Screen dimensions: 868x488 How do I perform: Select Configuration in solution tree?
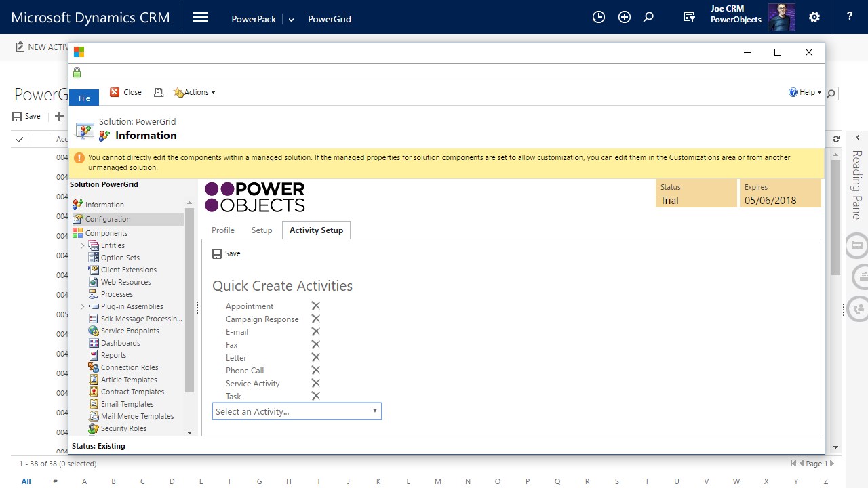point(127,219)
